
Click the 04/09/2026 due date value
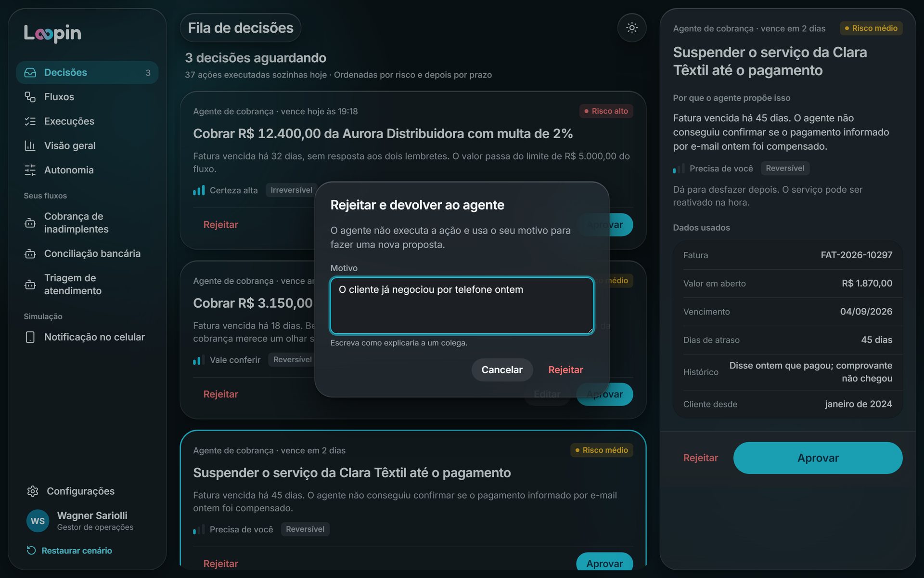pyautogui.click(x=866, y=312)
